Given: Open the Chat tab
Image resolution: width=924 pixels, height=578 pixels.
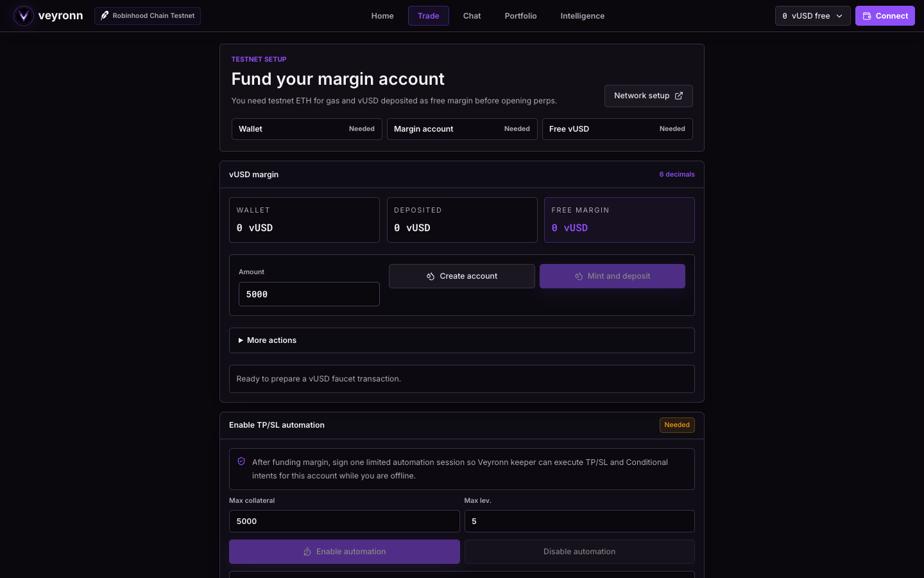Looking at the screenshot, I should click(x=472, y=16).
